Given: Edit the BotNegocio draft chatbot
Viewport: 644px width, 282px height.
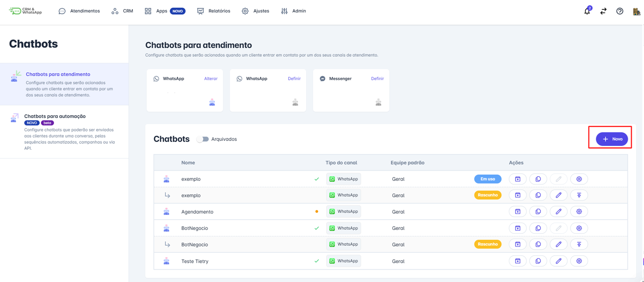Looking at the screenshot, I should 559,244.
